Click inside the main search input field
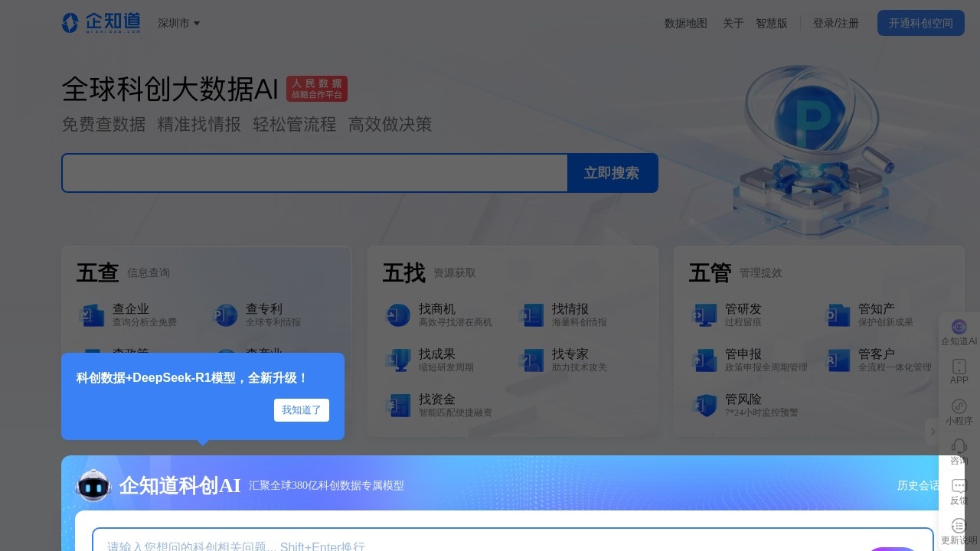 pos(314,173)
